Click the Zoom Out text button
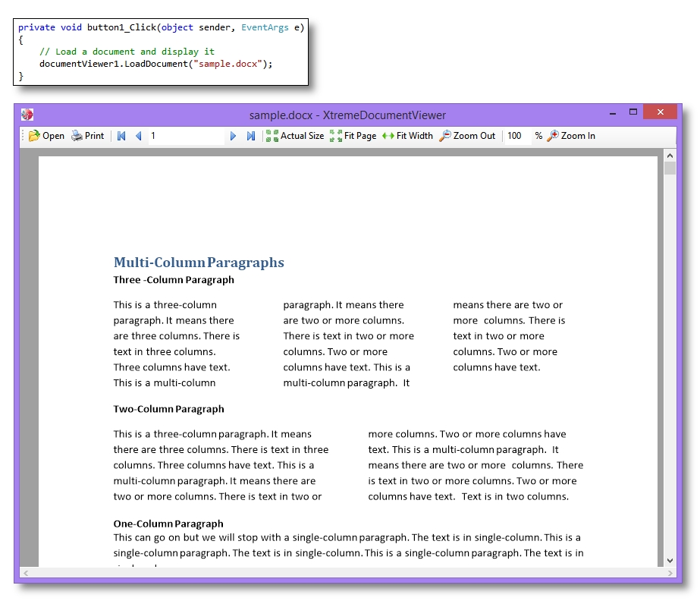The image size is (700, 601). coord(474,136)
